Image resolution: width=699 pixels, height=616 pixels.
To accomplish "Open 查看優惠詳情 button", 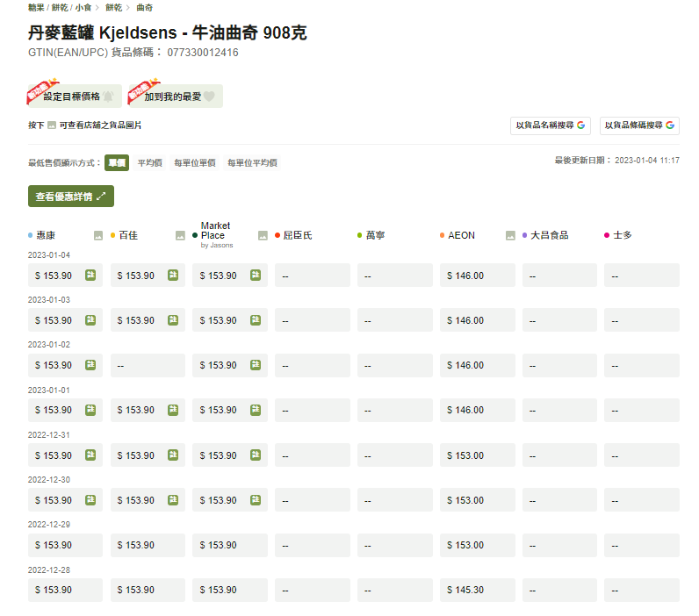I will pos(71,196).
